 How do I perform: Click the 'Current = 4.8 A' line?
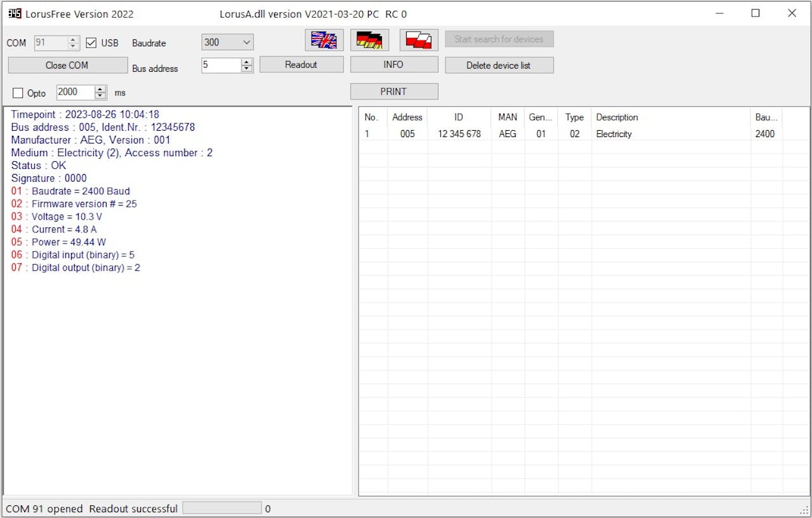coord(54,229)
